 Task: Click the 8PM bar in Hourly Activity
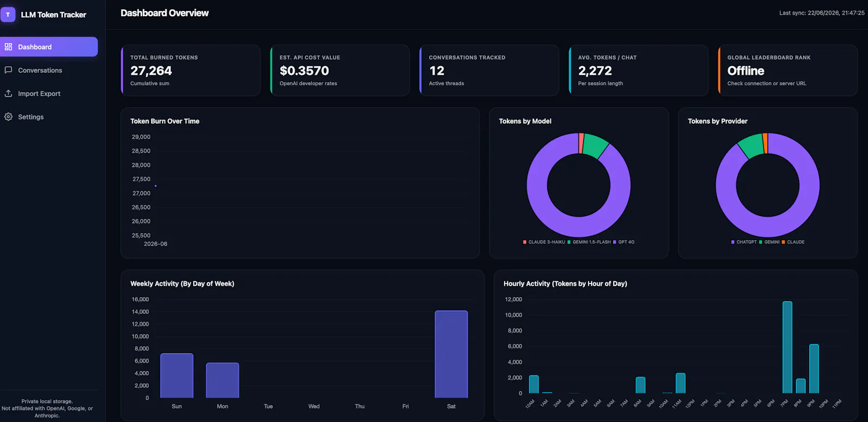(801, 386)
